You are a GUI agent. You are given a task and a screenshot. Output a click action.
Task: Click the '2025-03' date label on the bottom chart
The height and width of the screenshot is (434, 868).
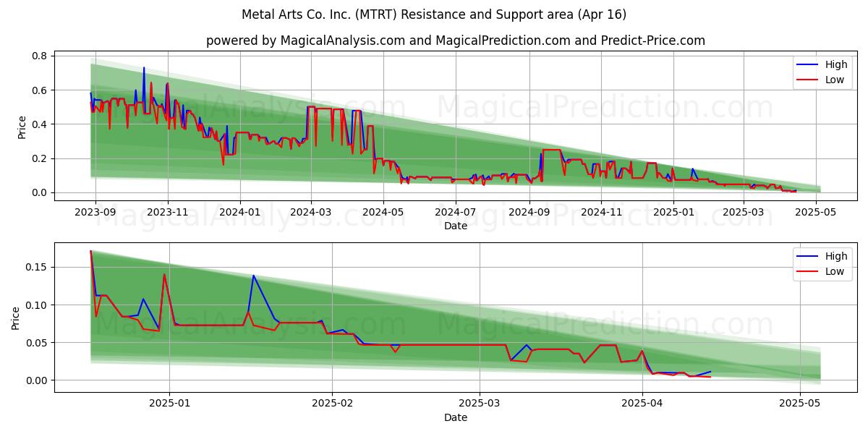coord(480,404)
